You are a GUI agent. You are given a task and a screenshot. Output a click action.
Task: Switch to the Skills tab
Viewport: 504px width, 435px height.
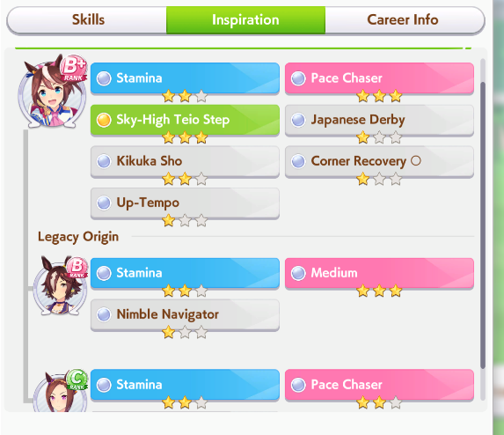[88, 19]
